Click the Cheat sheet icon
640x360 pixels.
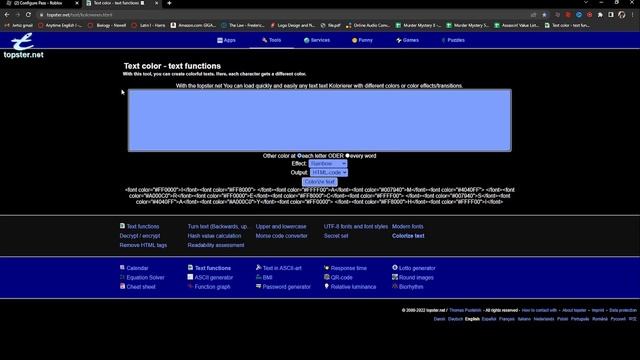pyautogui.click(x=122, y=286)
